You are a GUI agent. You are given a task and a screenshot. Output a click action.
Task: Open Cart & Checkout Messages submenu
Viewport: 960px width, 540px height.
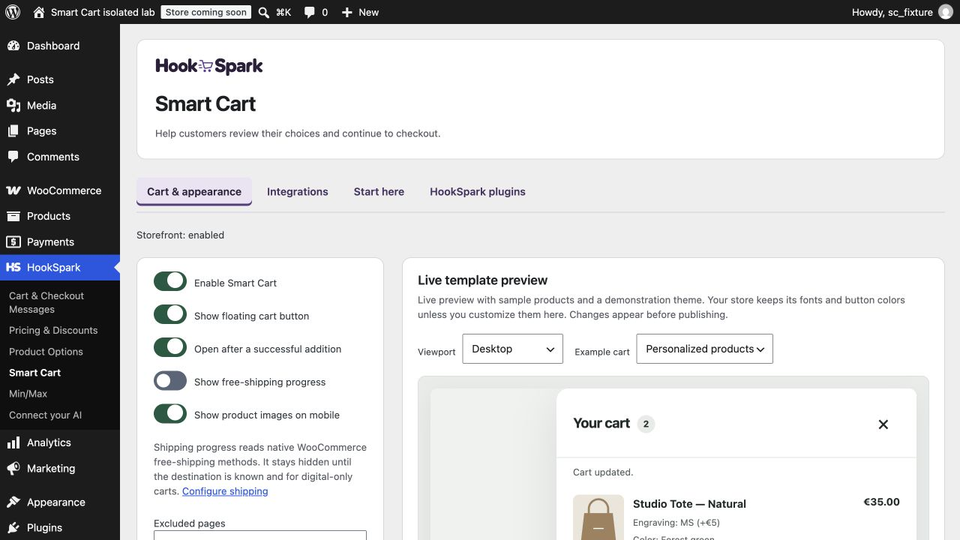[47, 302]
